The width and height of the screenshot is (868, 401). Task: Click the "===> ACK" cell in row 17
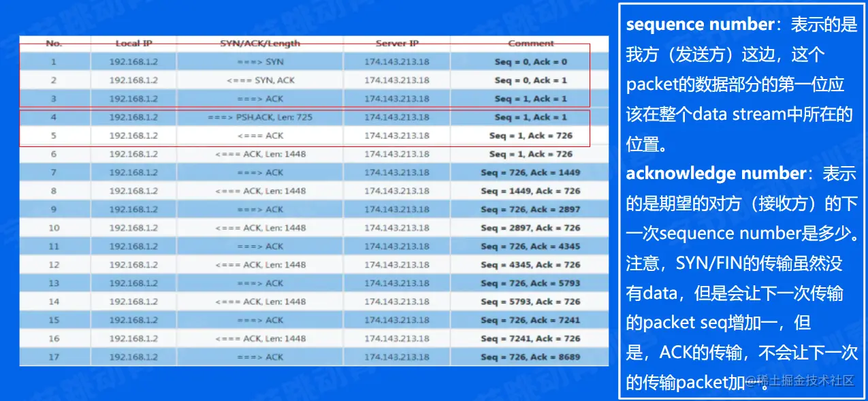tap(260, 357)
